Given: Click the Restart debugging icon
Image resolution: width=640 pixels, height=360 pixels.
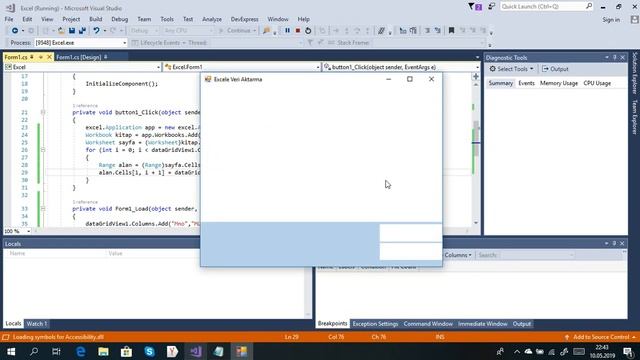Looking at the screenshot, I should coord(308,31).
